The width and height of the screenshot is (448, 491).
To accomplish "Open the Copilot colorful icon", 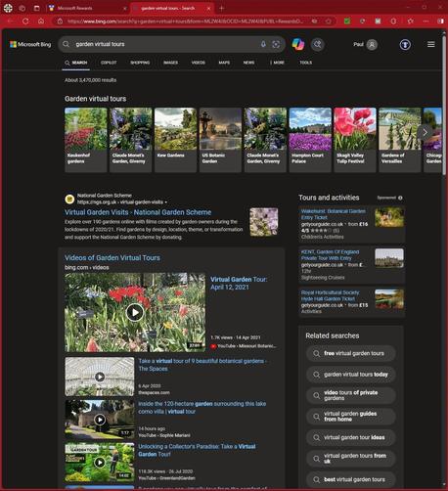I will 298,44.
